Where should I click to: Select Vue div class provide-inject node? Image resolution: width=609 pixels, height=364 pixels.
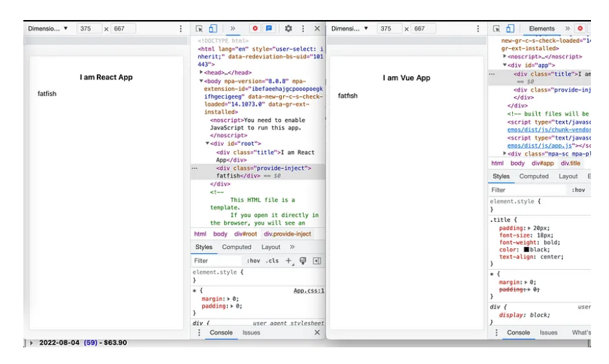552,89
